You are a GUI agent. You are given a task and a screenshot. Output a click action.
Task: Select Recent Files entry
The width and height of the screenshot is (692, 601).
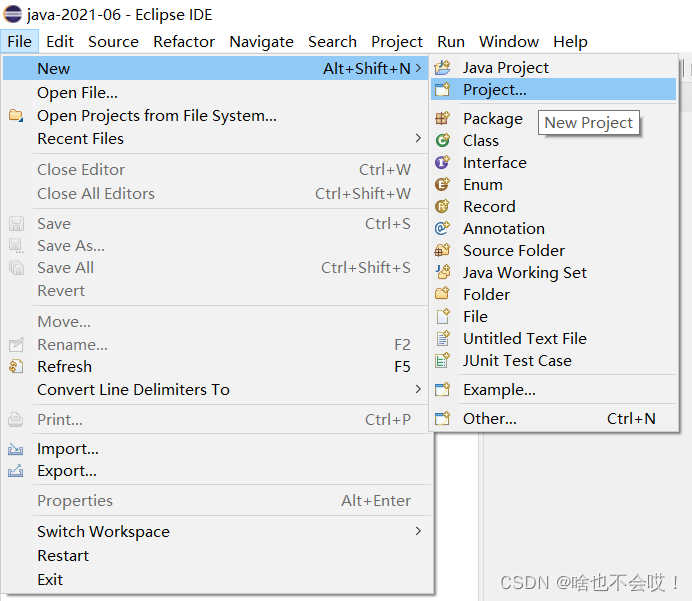216,139
